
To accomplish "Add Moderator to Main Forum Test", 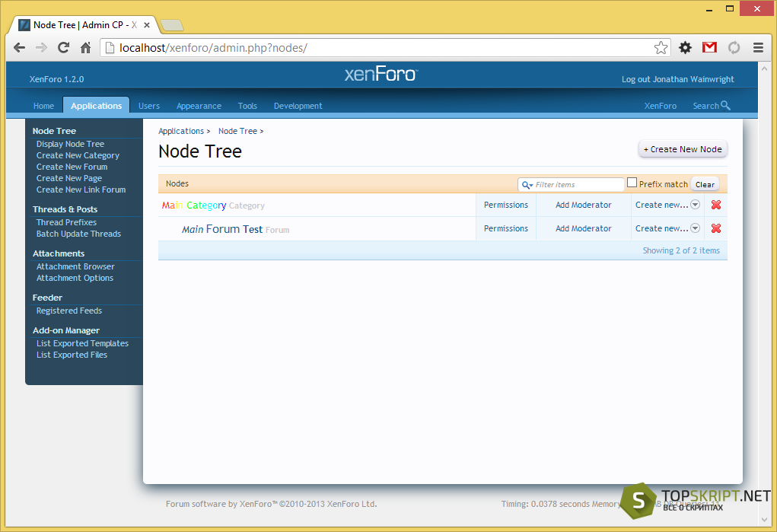I will pos(583,228).
